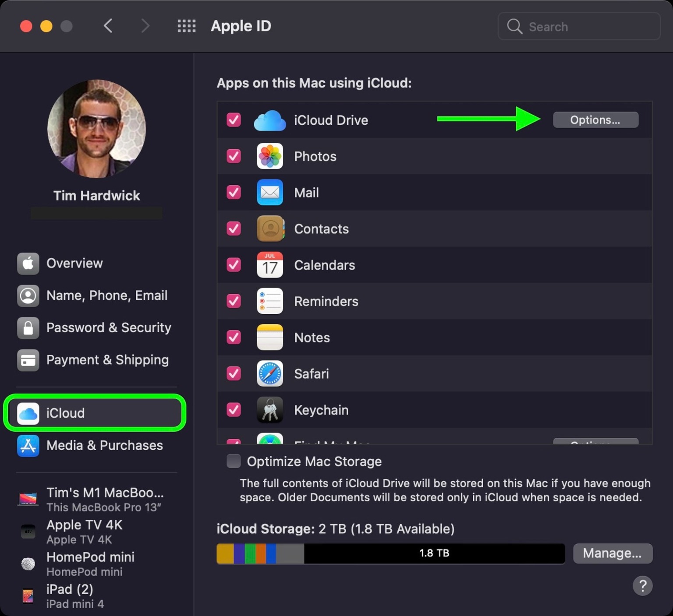Open help with the question mark button
The height and width of the screenshot is (616, 673).
pos(642,586)
